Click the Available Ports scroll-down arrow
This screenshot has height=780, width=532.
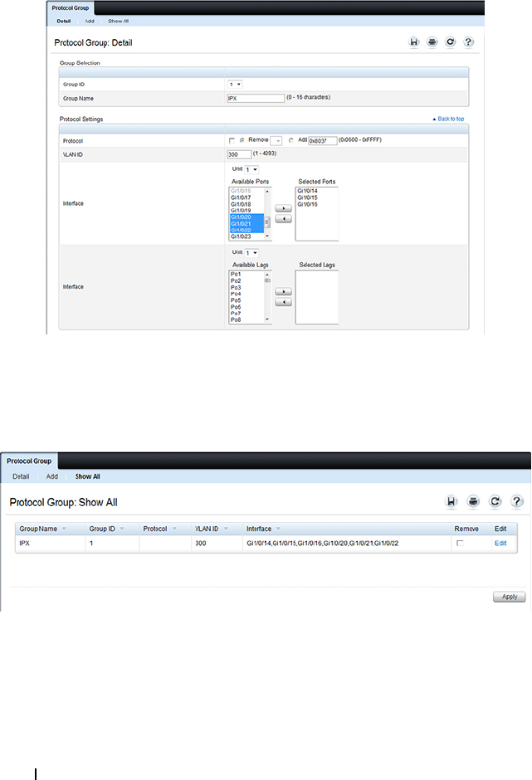267,236
